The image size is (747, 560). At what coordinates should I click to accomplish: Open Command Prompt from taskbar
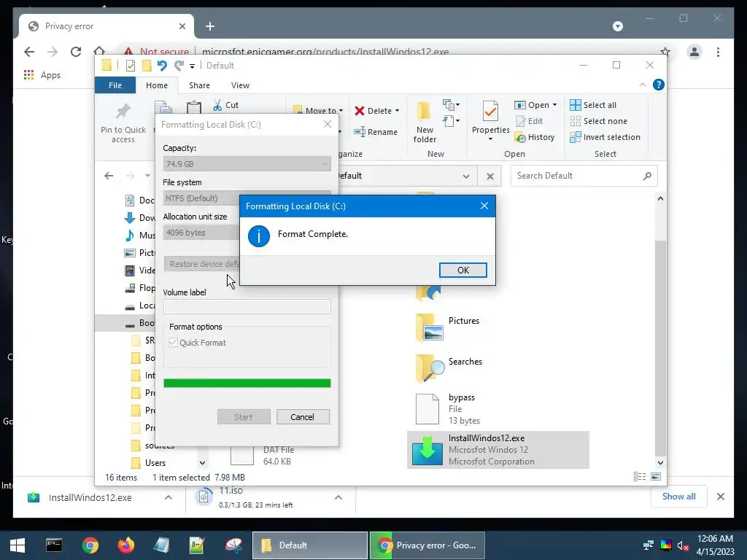point(54,545)
